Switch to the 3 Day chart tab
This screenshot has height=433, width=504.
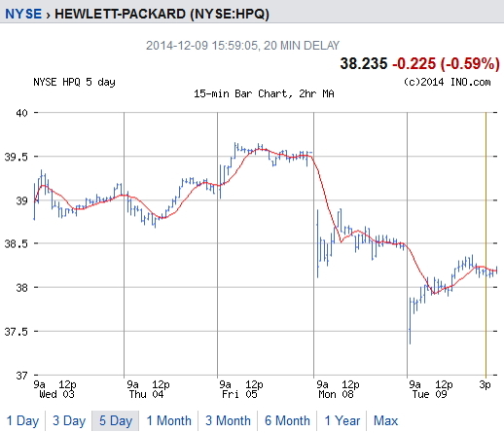[x=69, y=420]
